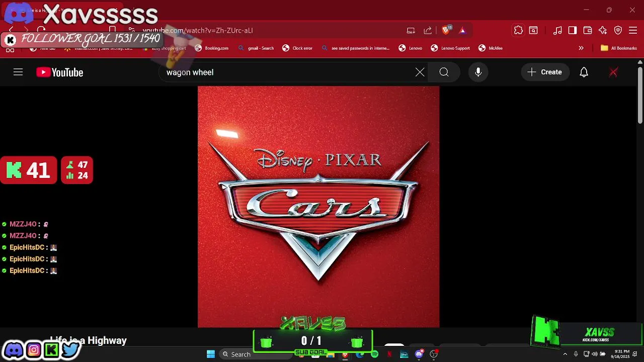Open the Lenovo bookmark
This screenshot has width=644, height=362.
pos(411,48)
